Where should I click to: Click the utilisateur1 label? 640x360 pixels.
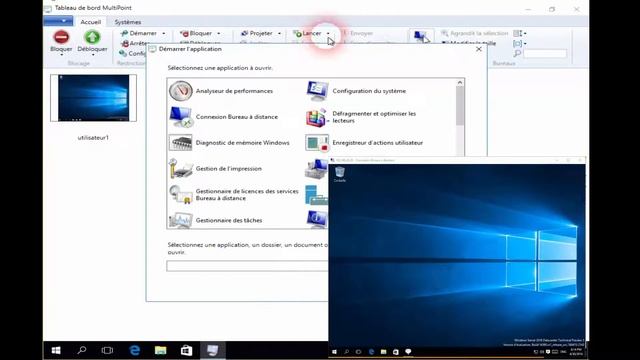[93, 138]
